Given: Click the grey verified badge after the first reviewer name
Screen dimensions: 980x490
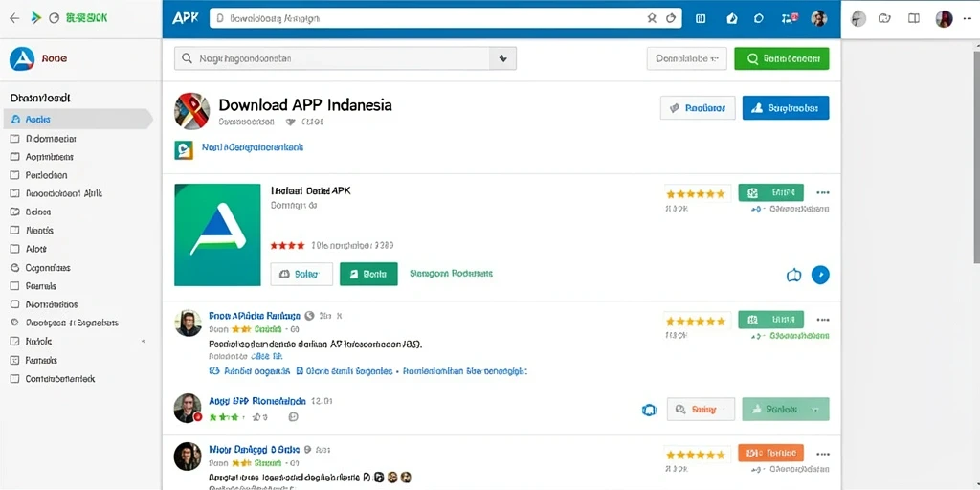Looking at the screenshot, I should coord(309,316).
